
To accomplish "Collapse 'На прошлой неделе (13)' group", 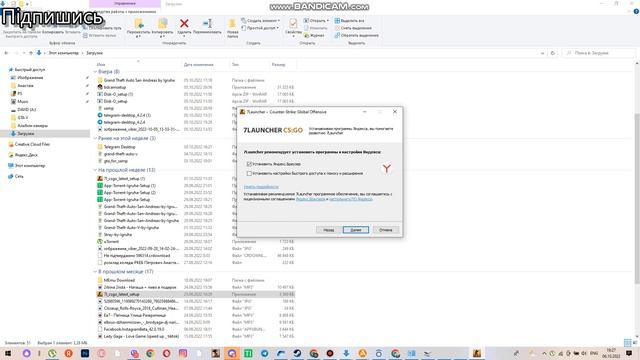I will (x=95, y=170).
